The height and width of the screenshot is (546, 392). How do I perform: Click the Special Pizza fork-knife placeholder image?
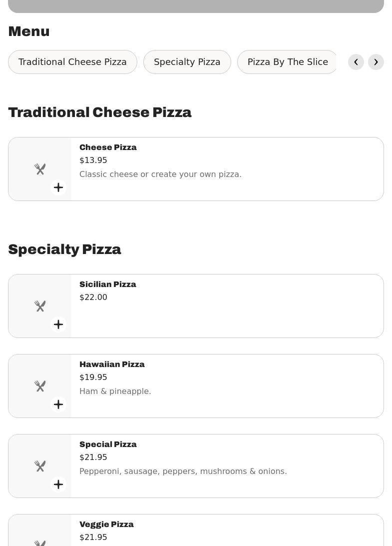click(40, 466)
